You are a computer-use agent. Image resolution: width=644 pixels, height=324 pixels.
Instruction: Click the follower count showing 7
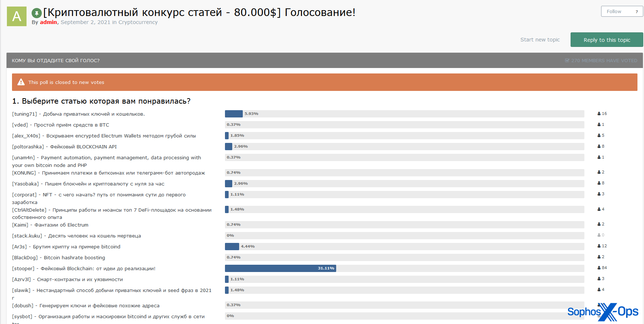click(x=637, y=12)
